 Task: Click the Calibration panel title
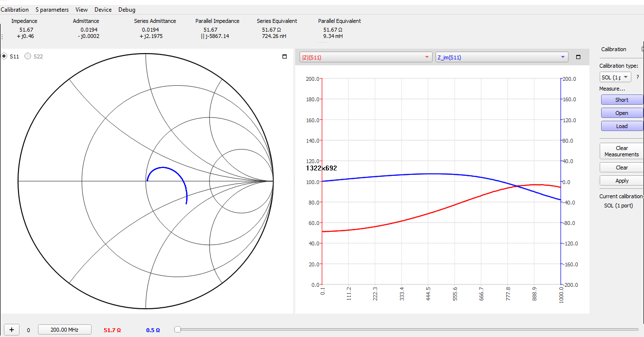click(x=614, y=49)
